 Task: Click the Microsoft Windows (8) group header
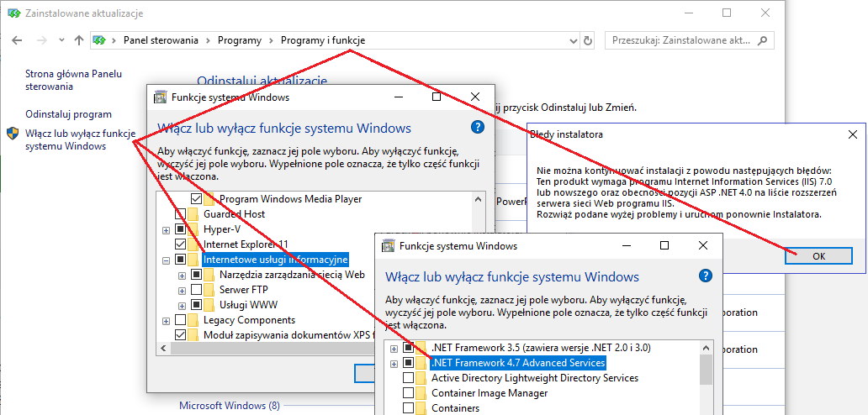[229, 406]
